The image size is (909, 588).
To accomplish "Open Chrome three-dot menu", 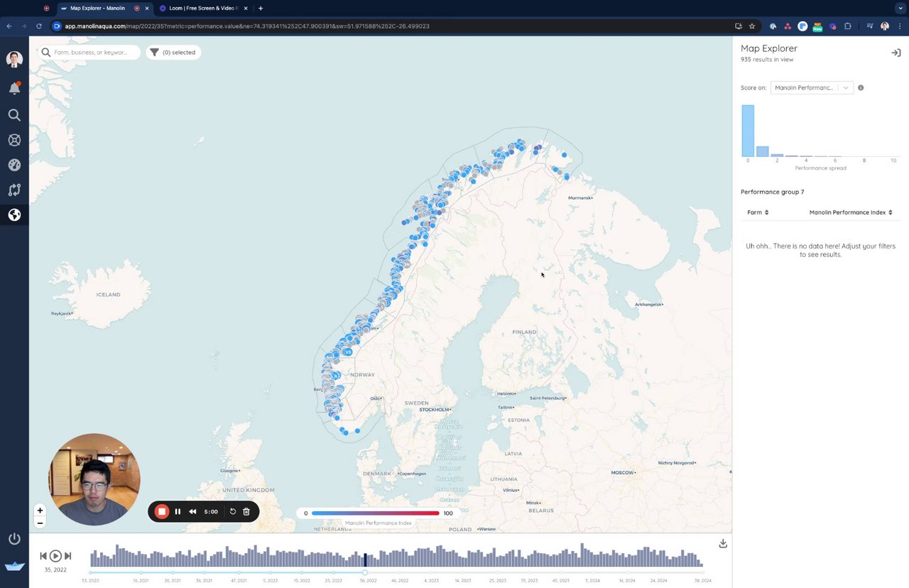I will 900,26.
